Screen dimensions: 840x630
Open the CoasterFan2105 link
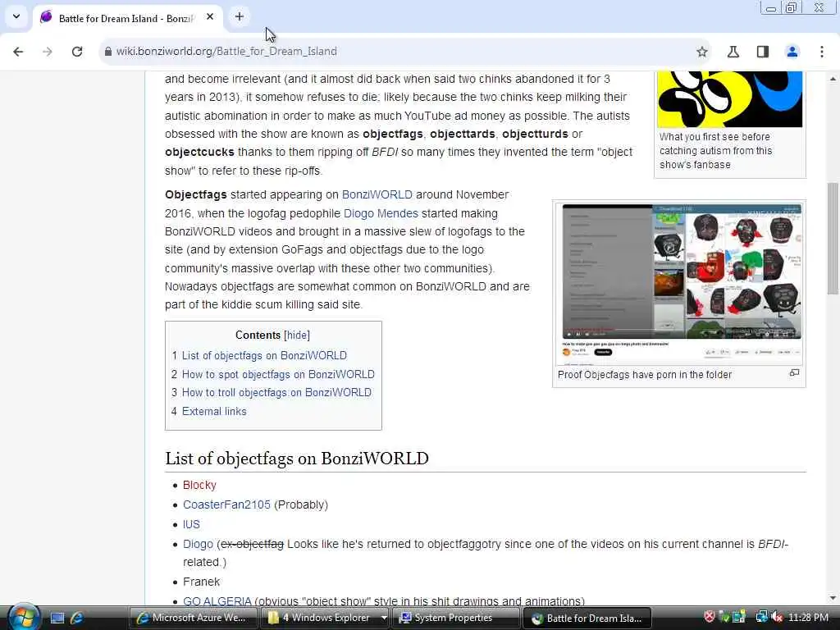coord(226,505)
